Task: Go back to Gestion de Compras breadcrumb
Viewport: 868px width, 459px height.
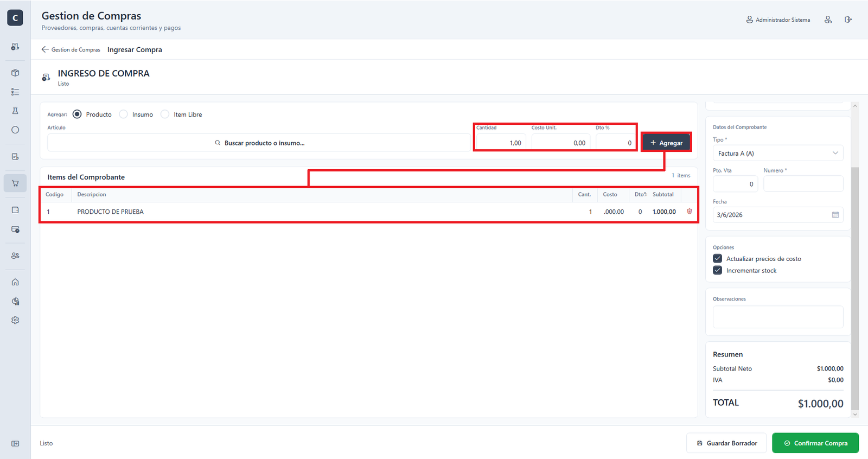Action: pyautogui.click(x=71, y=49)
